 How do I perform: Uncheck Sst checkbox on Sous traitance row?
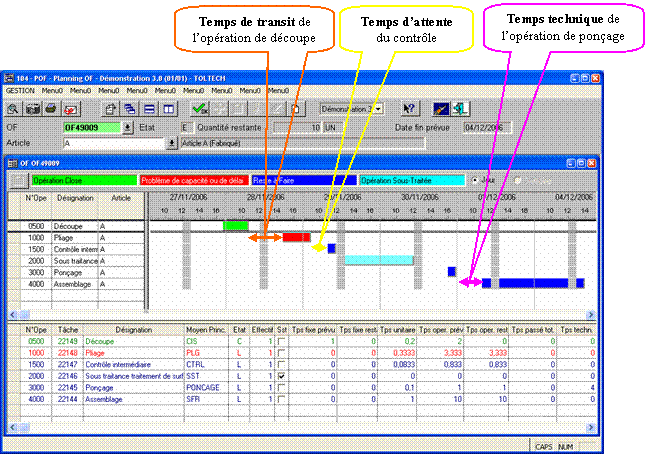pos(281,376)
